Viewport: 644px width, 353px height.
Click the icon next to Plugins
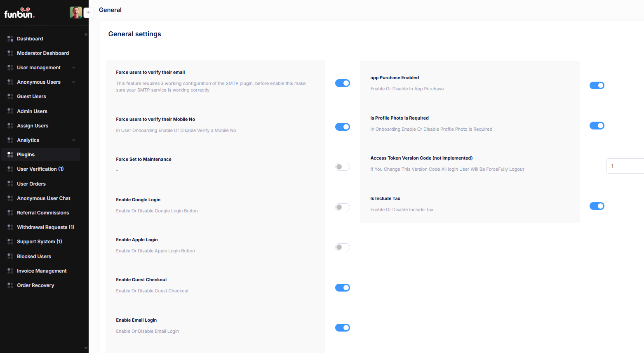click(x=10, y=155)
